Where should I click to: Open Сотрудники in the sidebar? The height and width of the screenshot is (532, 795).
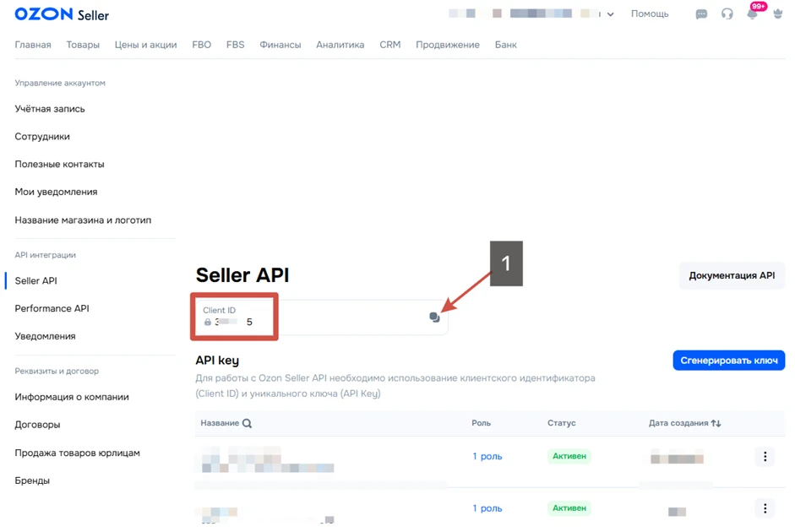(42, 136)
